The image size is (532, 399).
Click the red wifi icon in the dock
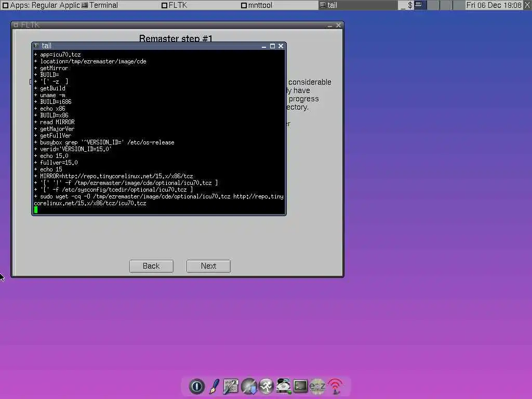tap(335, 387)
